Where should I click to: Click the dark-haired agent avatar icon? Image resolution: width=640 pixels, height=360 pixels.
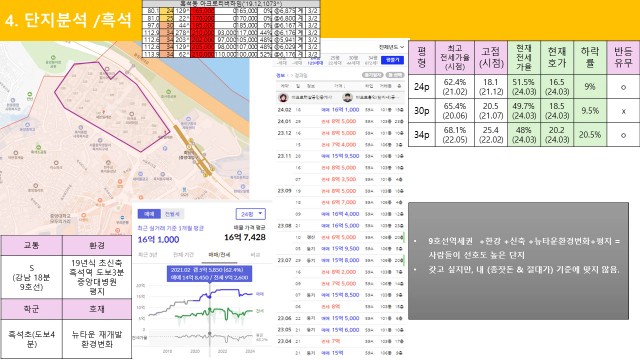pos(347,98)
